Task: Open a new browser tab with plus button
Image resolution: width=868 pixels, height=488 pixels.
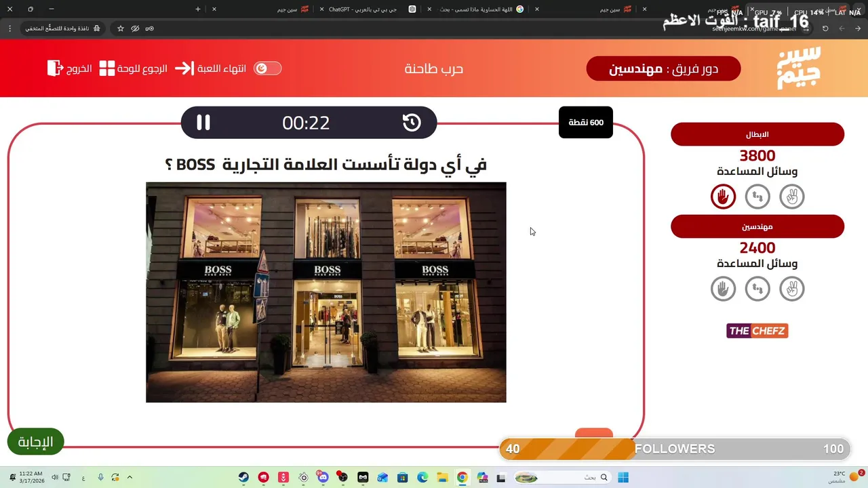Action: click(198, 9)
